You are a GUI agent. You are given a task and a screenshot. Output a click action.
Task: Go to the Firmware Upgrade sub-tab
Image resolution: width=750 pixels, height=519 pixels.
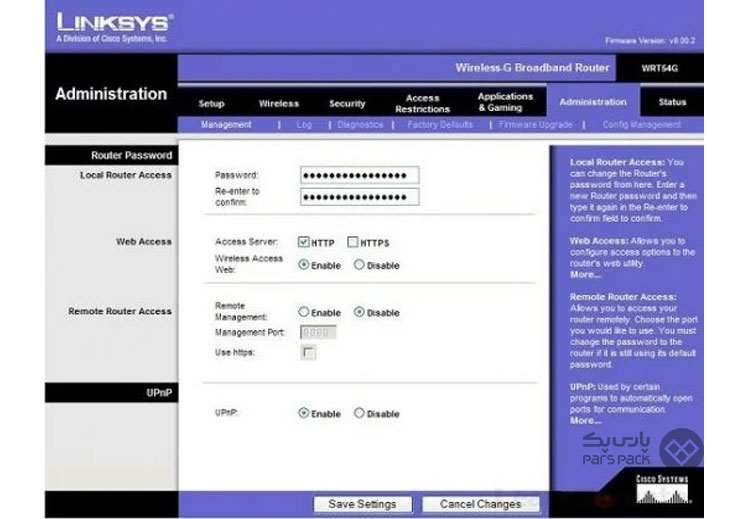(536, 125)
